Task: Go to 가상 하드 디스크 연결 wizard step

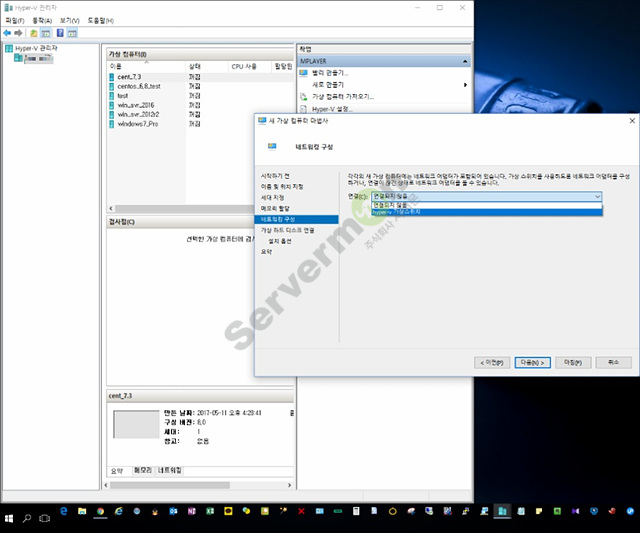Action: pos(287,231)
